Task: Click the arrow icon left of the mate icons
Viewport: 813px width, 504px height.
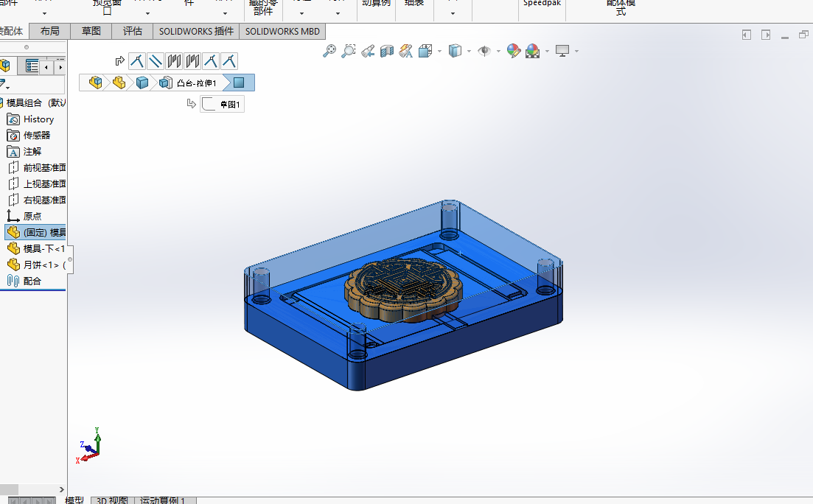Action: pyautogui.click(x=119, y=61)
